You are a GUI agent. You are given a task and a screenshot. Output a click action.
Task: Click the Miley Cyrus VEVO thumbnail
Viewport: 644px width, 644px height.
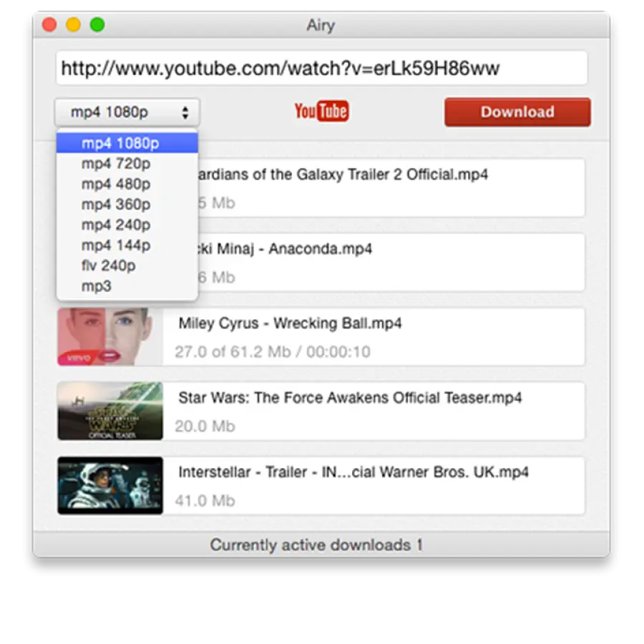[109, 334]
